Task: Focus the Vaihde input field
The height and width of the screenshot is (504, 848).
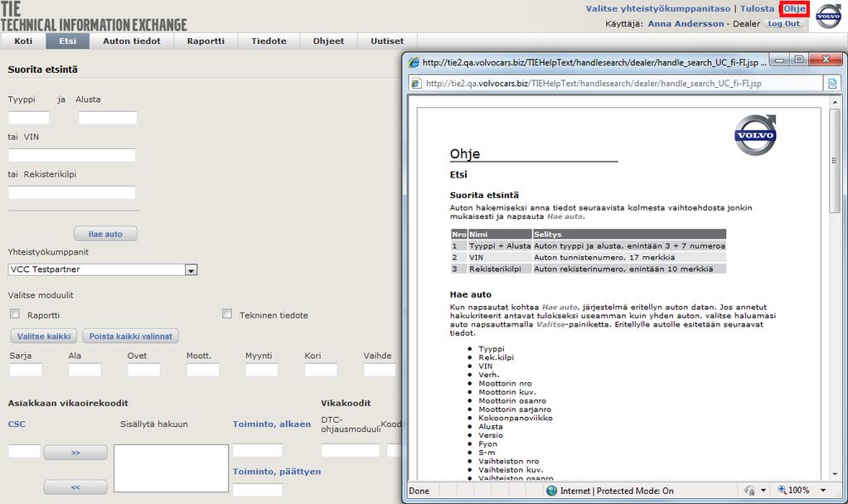Action: pyautogui.click(x=380, y=370)
